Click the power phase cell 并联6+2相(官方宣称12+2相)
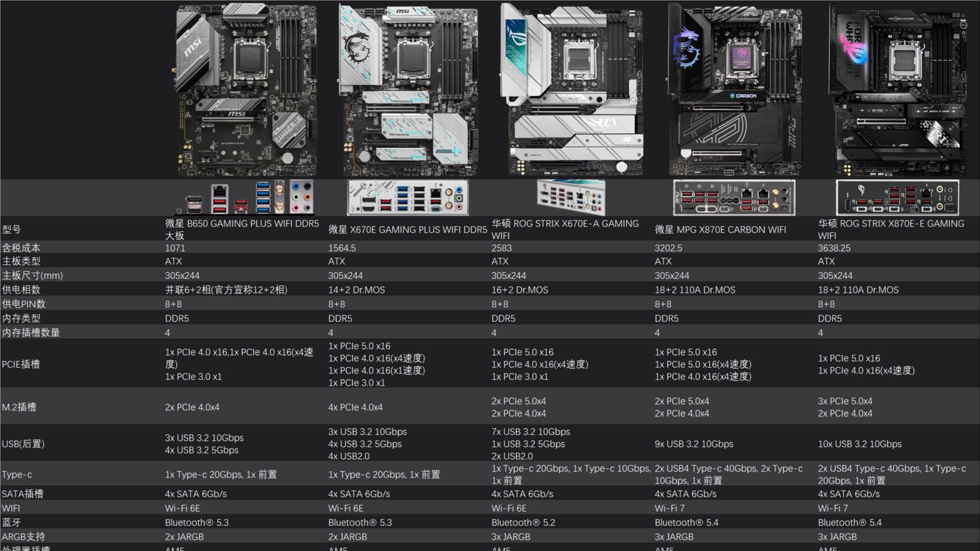The width and height of the screenshot is (980, 551). [x=226, y=290]
